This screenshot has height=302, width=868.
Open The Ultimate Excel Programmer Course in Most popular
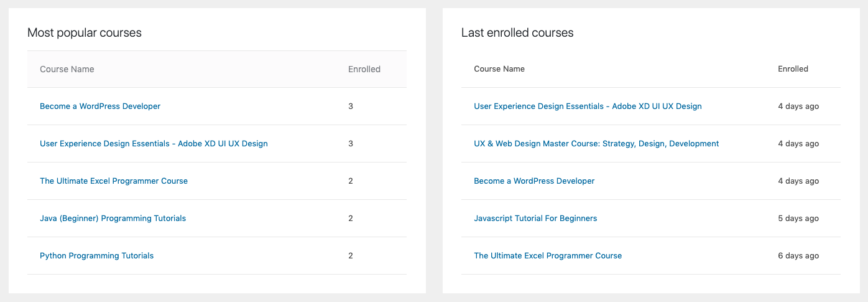point(114,181)
